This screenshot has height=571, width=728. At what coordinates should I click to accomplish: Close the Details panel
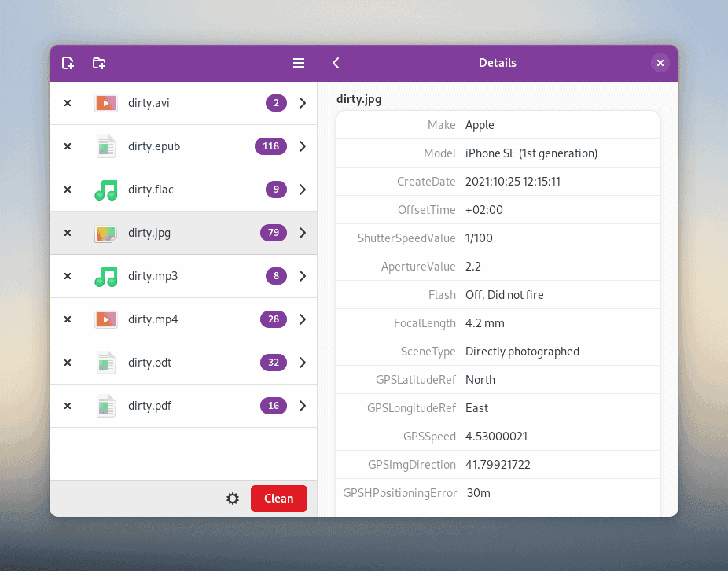point(660,63)
